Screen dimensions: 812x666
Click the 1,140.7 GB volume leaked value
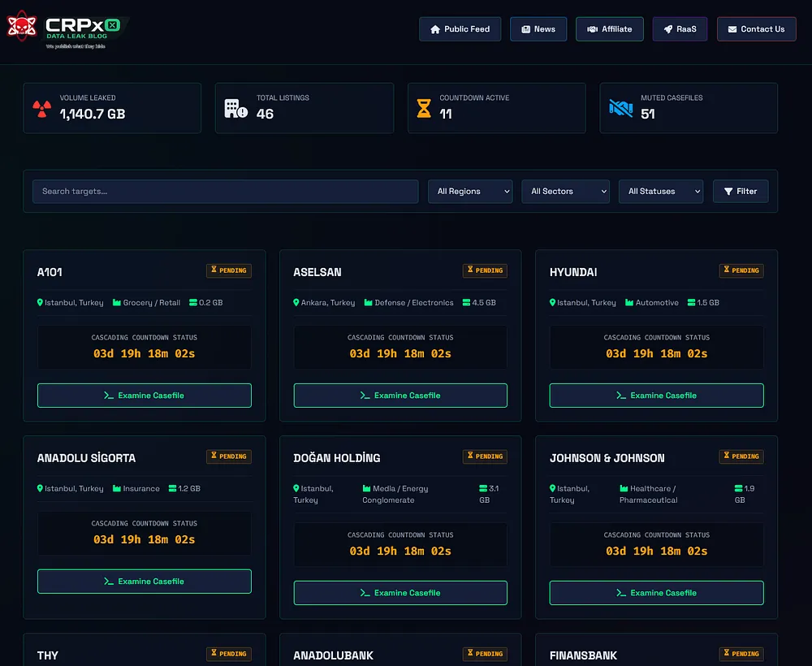[x=93, y=114]
